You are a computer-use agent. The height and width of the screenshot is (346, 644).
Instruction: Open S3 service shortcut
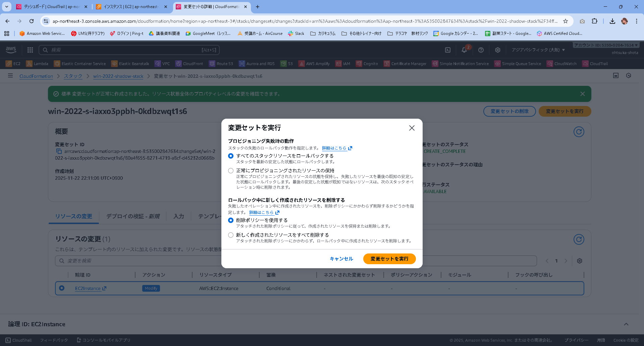tap(287, 64)
